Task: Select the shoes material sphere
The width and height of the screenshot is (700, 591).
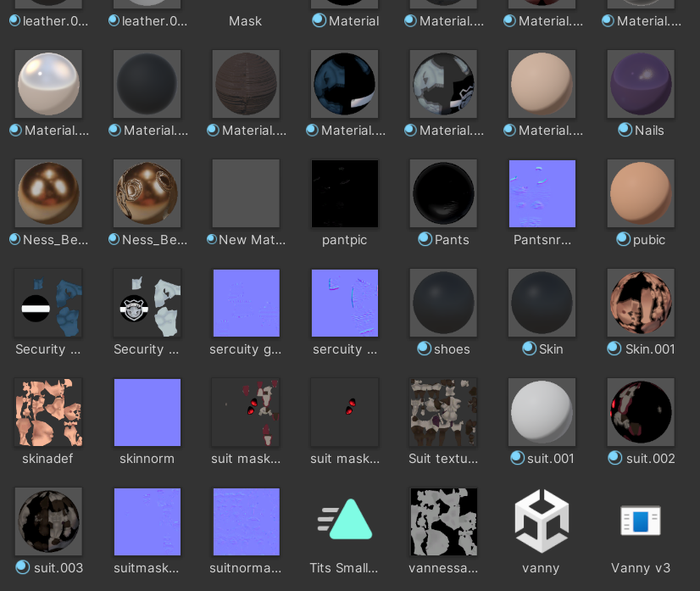Action: pos(443,303)
